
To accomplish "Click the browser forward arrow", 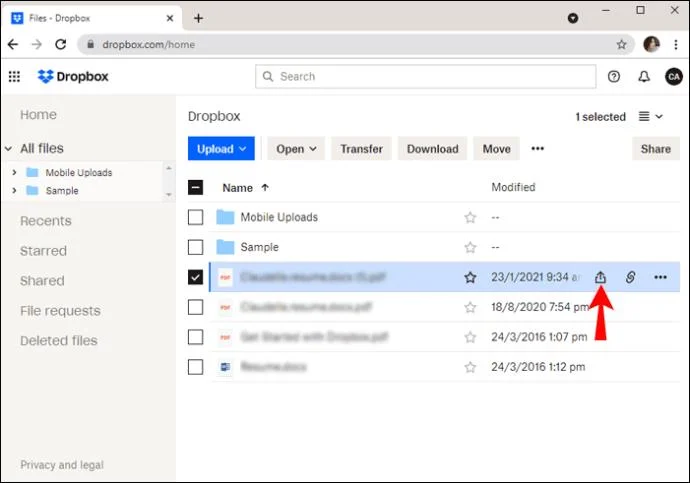I will [x=37, y=44].
